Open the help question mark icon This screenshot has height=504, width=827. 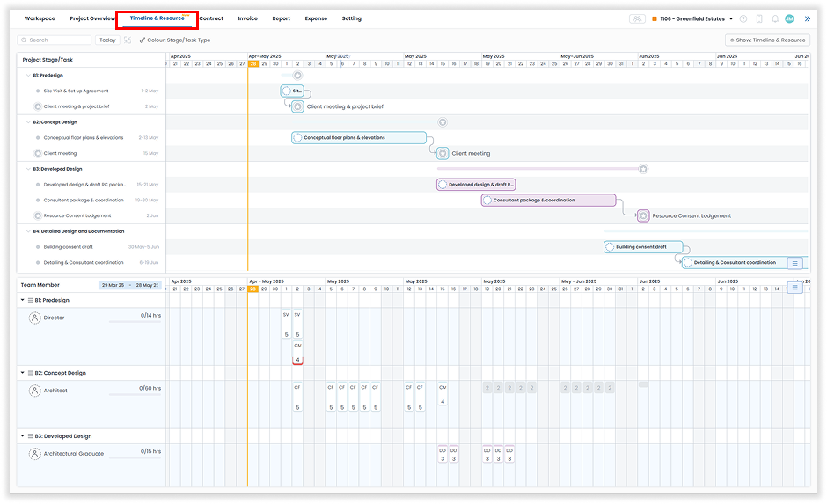[743, 18]
